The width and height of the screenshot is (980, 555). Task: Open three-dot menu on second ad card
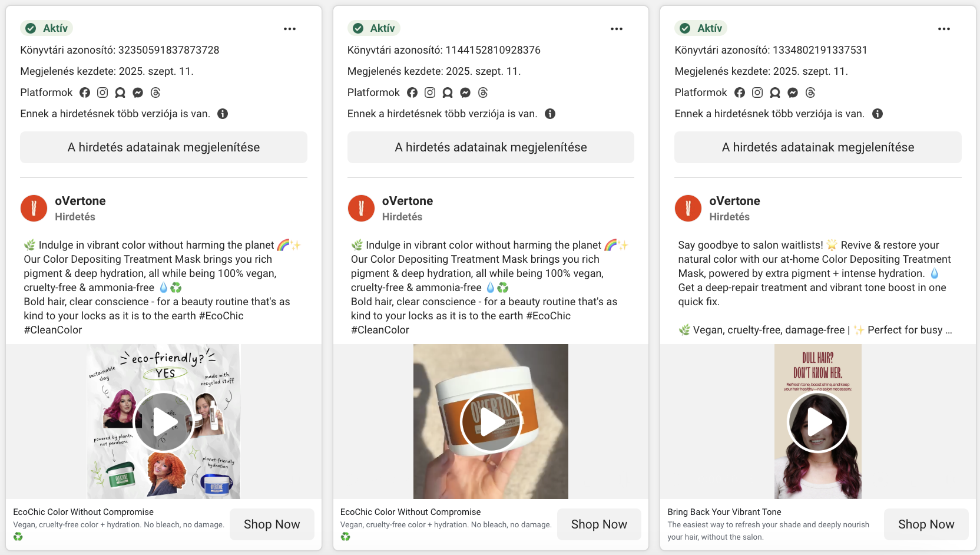[616, 29]
